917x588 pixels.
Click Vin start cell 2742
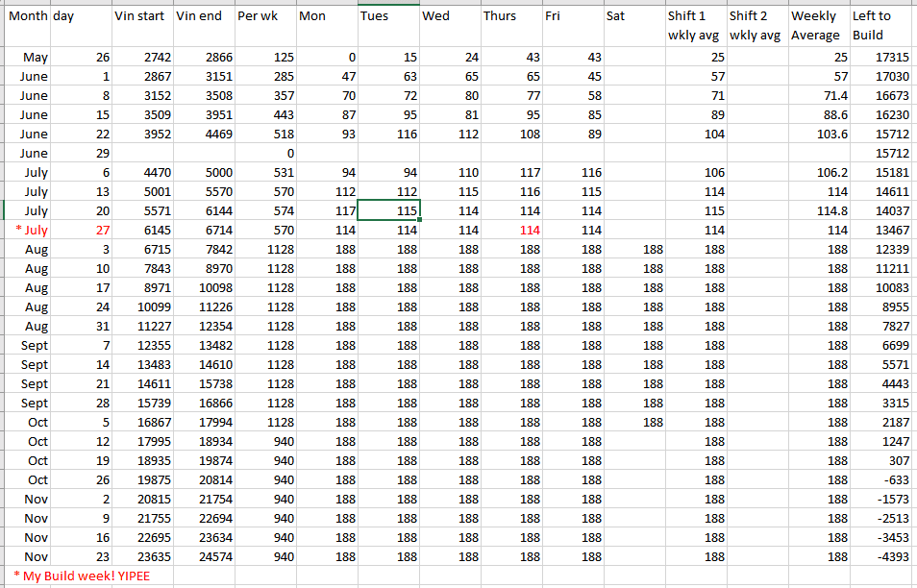click(x=142, y=58)
